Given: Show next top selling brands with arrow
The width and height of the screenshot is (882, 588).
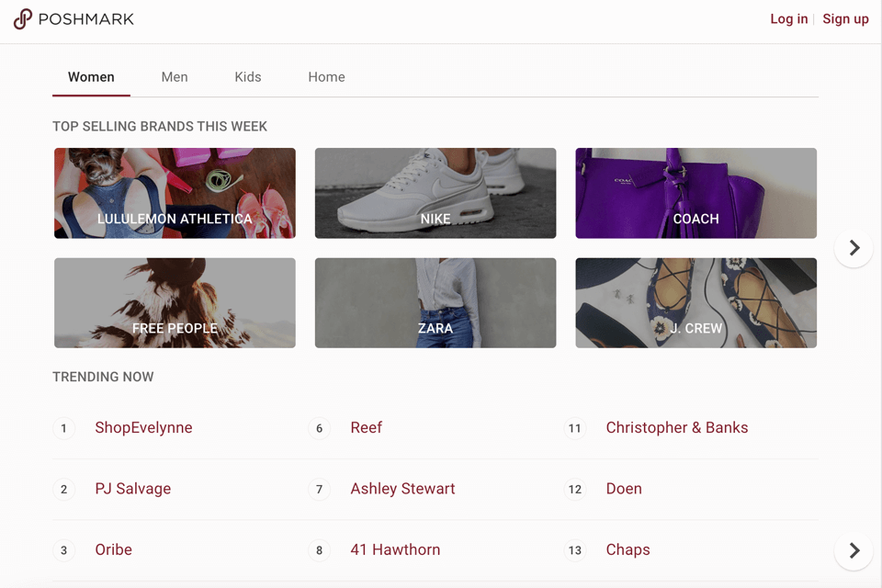Looking at the screenshot, I should click(x=854, y=248).
